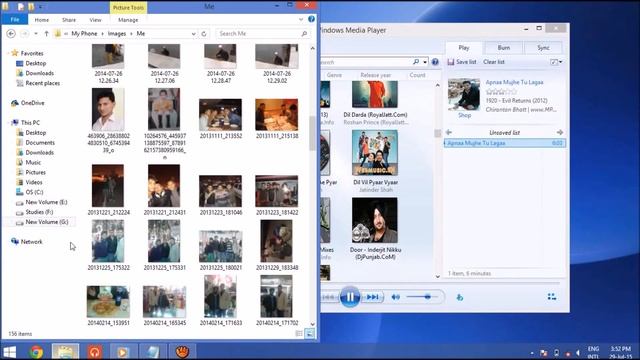Go up one folder level
Viewport: 640px width, 360px height.
pyautogui.click(x=47, y=33)
